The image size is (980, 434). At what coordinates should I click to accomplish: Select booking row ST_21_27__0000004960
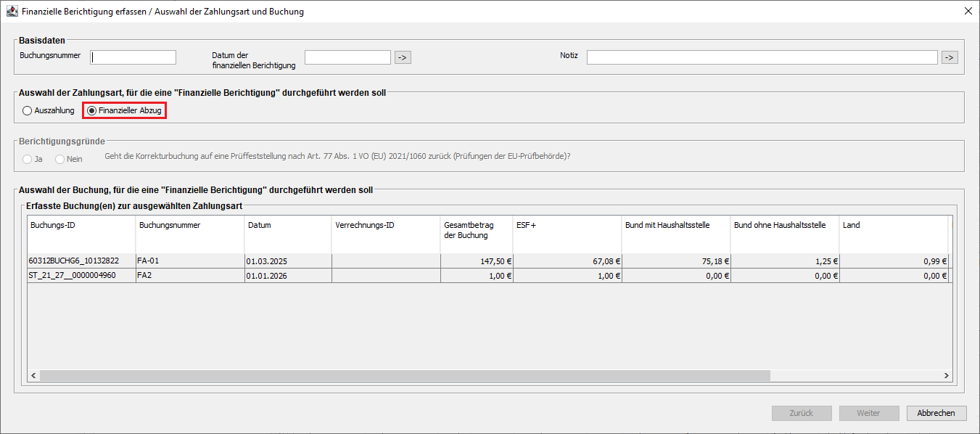coord(81,276)
